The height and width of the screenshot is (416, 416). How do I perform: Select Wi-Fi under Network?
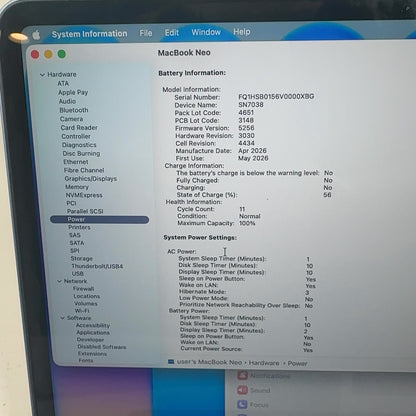[x=82, y=311]
